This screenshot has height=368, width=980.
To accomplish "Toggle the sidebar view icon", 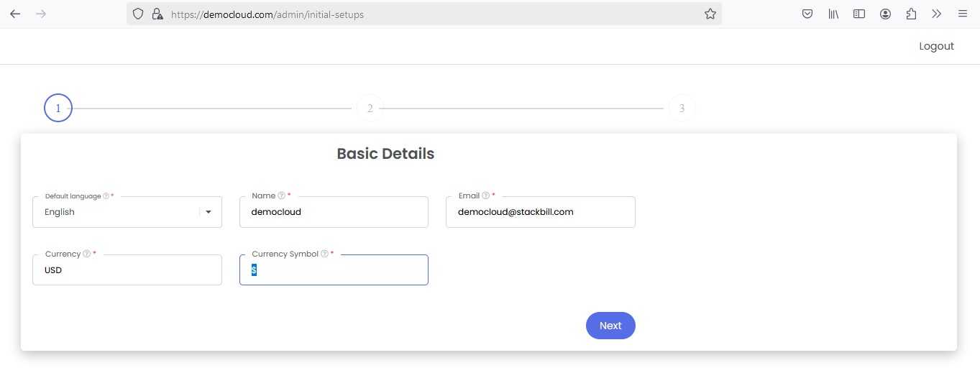I will (859, 14).
